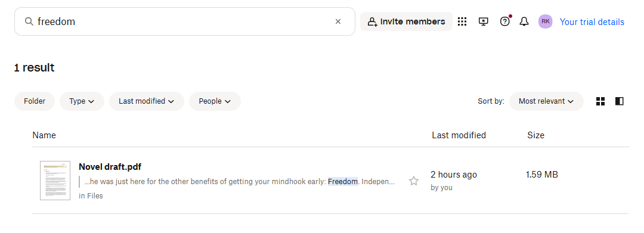
Task: Sort by the Name column header
Action: pyautogui.click(x=44, y=135)
